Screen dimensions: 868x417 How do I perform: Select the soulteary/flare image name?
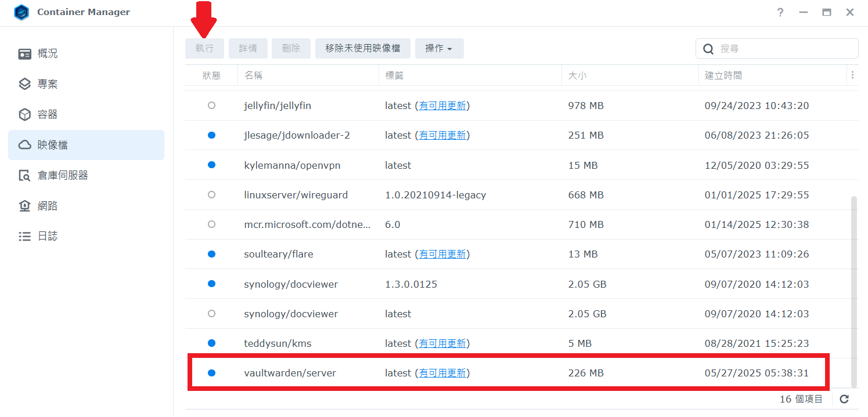pos(279,254)
